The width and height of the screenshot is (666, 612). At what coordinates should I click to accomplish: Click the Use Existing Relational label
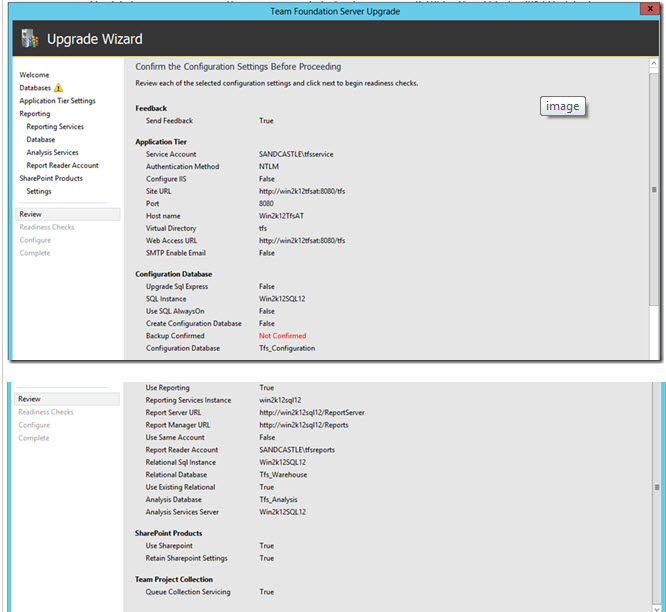click(181, 487)
